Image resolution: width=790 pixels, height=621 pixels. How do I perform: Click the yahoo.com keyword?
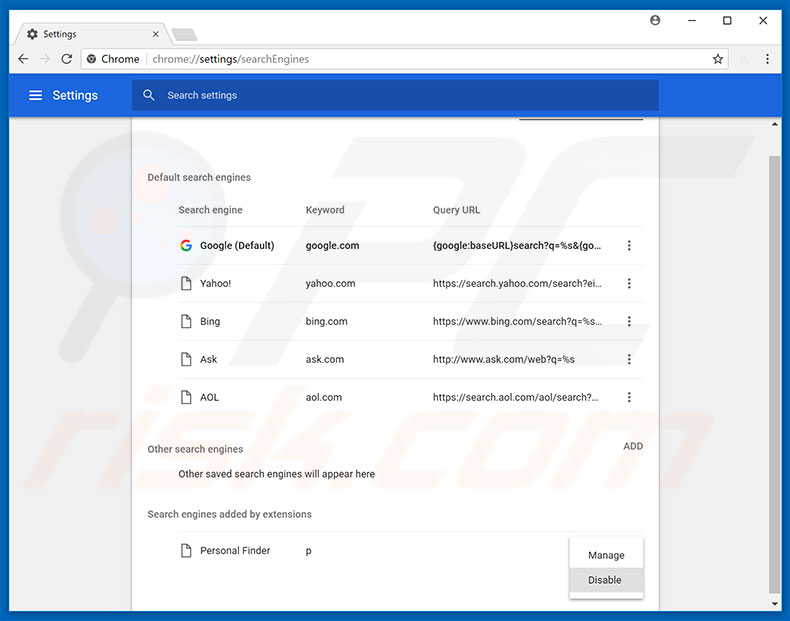click(x=331, y=283)
